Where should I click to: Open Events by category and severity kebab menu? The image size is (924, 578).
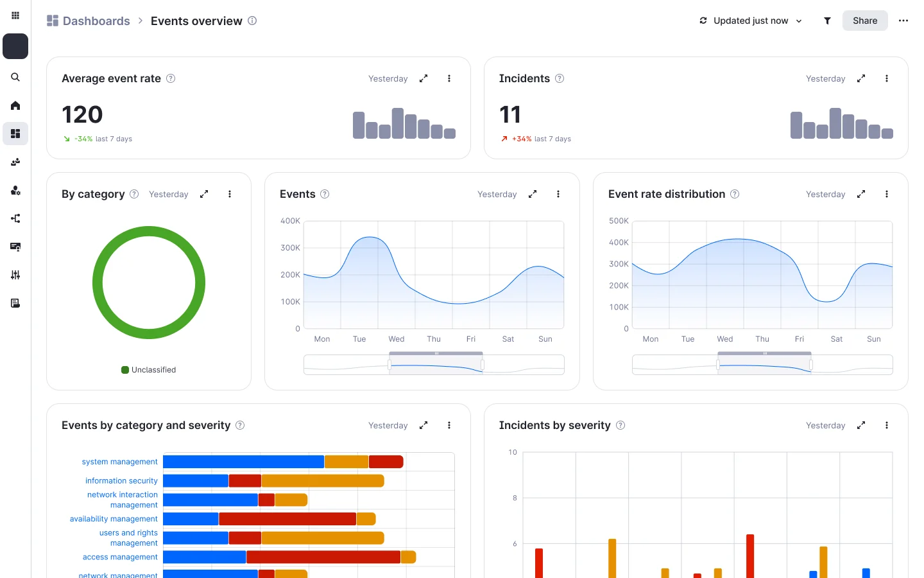pyautogui.click(x=449, y=425)
